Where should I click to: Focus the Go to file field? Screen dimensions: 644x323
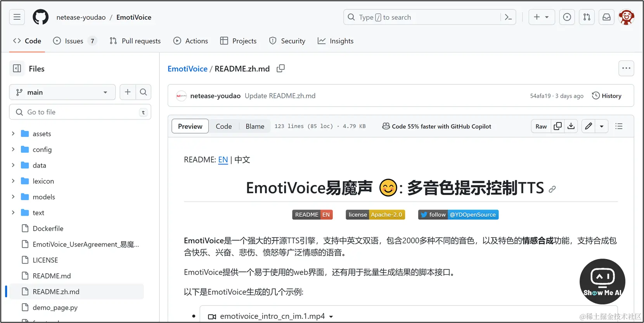click(80, 112)
